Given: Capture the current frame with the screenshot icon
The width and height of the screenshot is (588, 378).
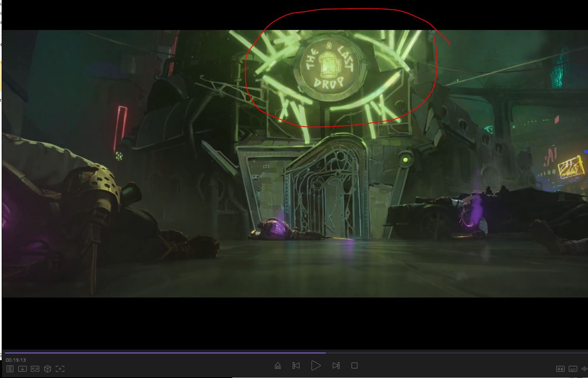Looking at the screenshot, I should coord(60,369).
